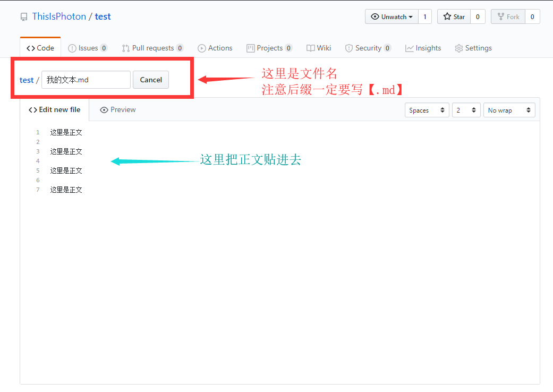Screen dimensions: 553x392
Task: Switch to the Preview tab
Action: (x=118, y=109)
